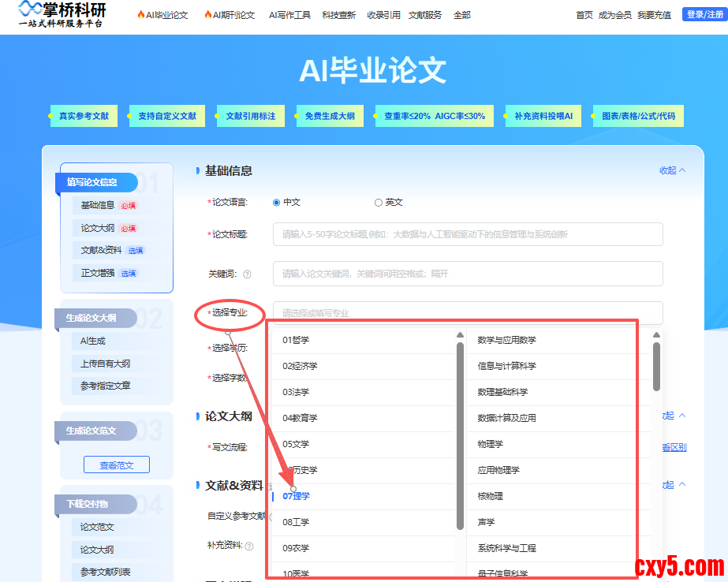Click the 免费生成大纲 feature tag
This screenshot has width=728, height=582.
point(330,116)
